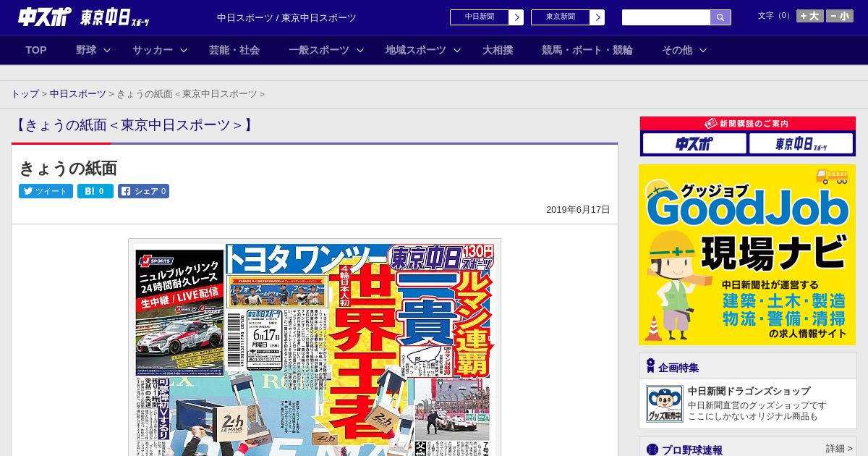This screenshot has height=456, width=868.
Task: Open the 一般スポーツ menu item
Action: click(x=319, y=50)
